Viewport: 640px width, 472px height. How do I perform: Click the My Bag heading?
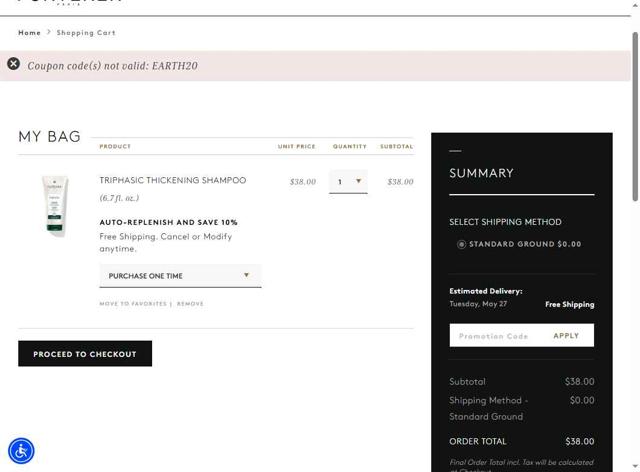pos(49,136)
